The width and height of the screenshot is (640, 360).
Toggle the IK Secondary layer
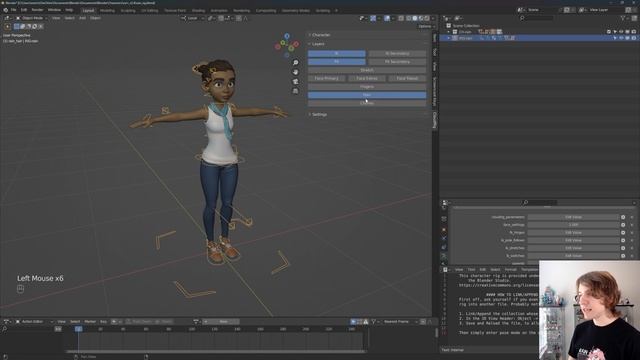[397, 53]
